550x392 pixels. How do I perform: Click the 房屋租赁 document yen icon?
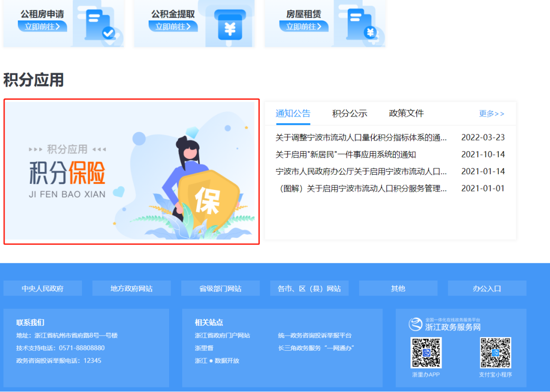coord(362,24)
